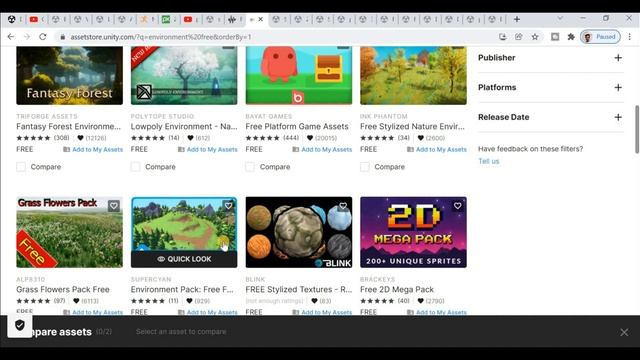Add Free Stylized Nature to My Assets
This screenshot has width=640, height=360.
(x=437, y=149)
